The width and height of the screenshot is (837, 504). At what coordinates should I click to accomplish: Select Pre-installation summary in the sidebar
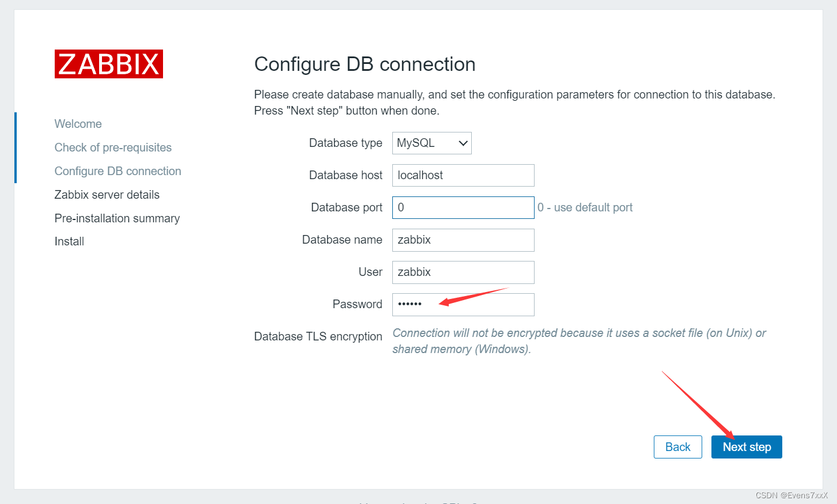pyautogui.click(x=117, y=218)
